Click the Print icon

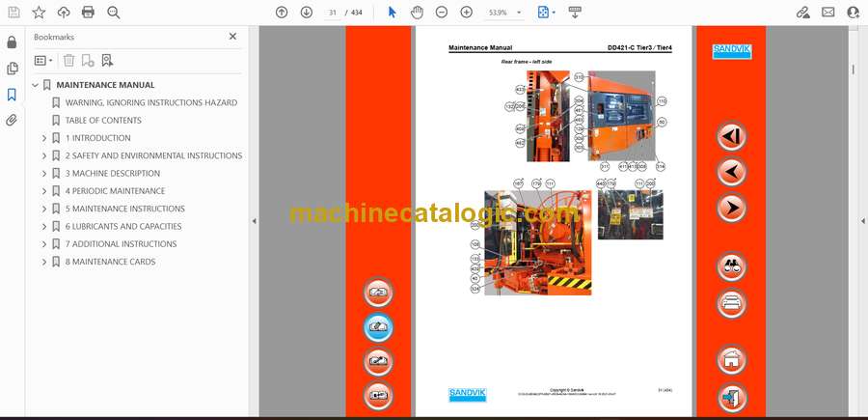[88, 13]
